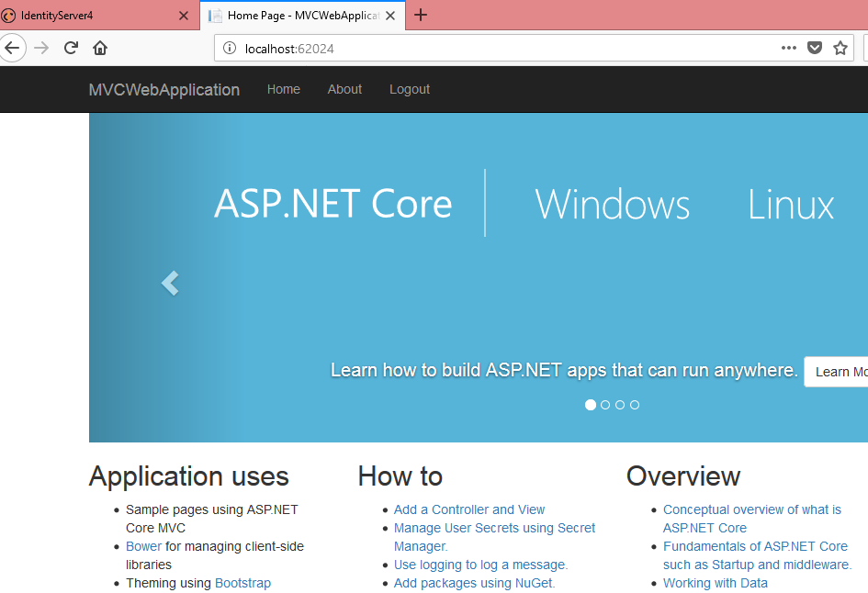Bookmark this page with the star icon

click(840, 48)
